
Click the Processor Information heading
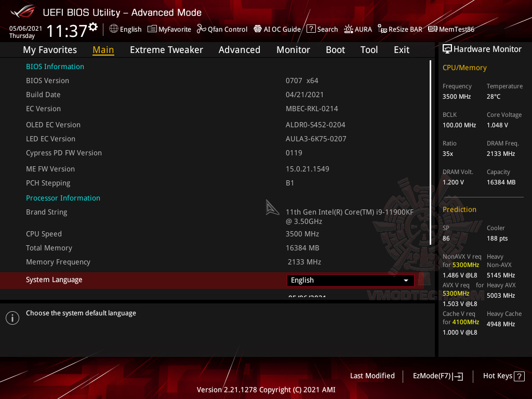point(63,198)
